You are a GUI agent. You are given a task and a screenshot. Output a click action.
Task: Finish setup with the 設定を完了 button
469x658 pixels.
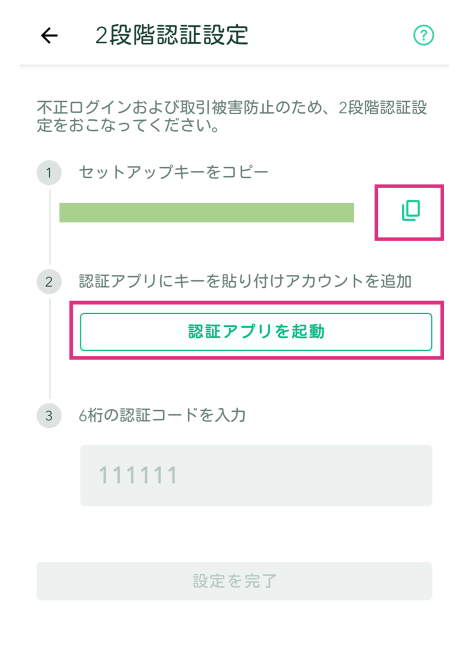coord(234,581)
